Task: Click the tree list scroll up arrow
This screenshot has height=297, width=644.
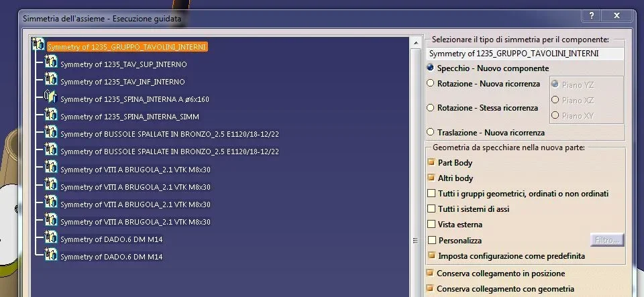Action: pos(415,43)
